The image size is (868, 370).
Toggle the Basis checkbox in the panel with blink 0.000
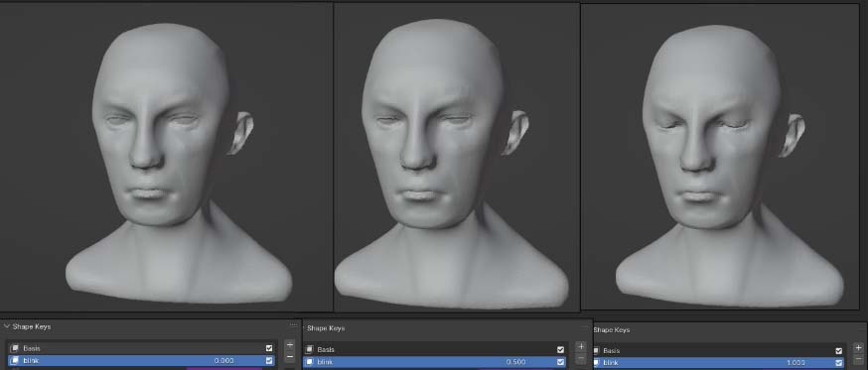(269, 348)
